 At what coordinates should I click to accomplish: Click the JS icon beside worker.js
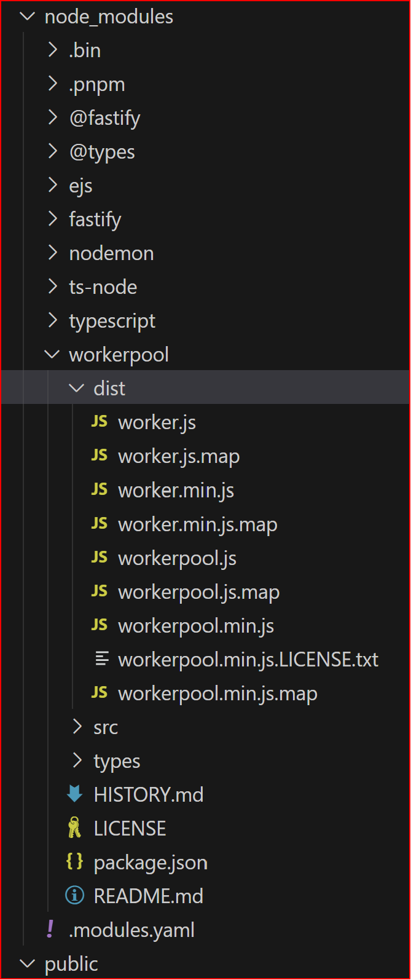[x=100, y=422]
